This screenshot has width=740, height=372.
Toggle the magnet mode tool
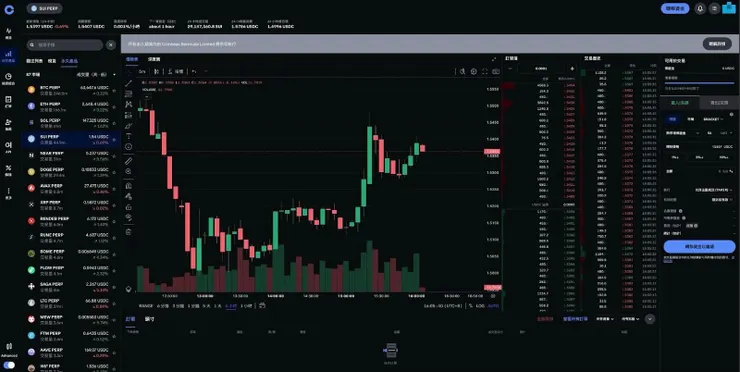coord(128,186)
